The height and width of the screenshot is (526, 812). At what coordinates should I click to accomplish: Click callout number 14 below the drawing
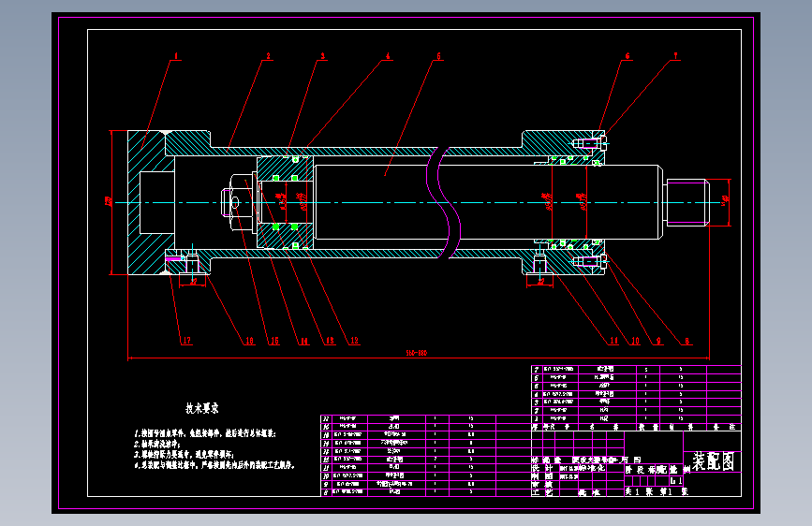[x=304, y=341]
